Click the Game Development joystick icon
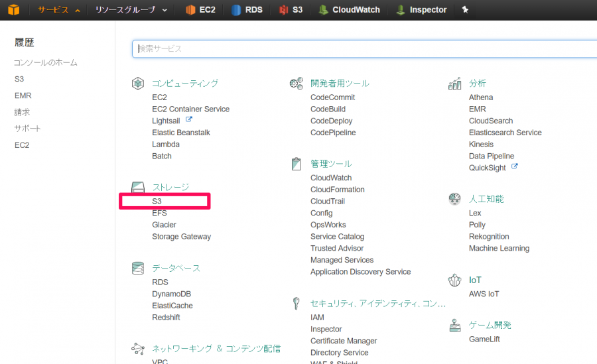The image size is (597, 364). click(x=454, y=325)
